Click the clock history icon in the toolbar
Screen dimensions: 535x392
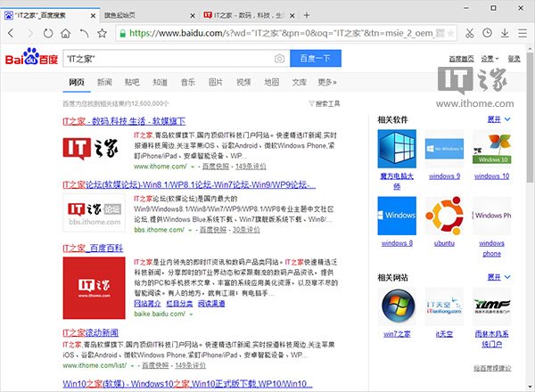click(x=486, y=32)
